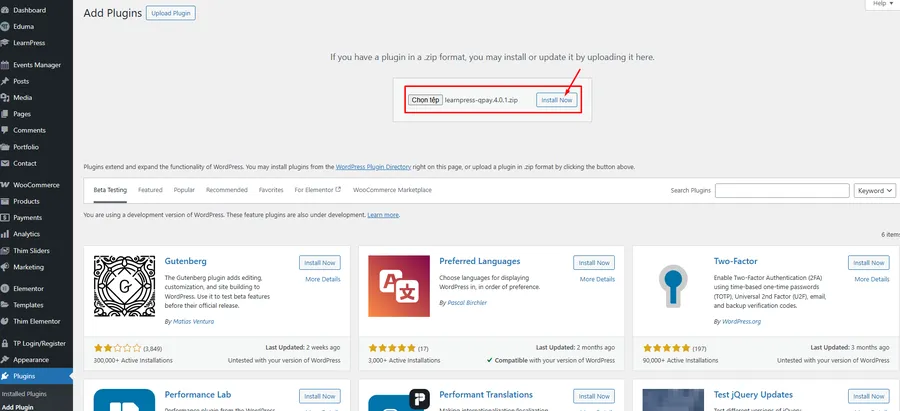Click the Elementor sidebar icon

click(6, 289)
